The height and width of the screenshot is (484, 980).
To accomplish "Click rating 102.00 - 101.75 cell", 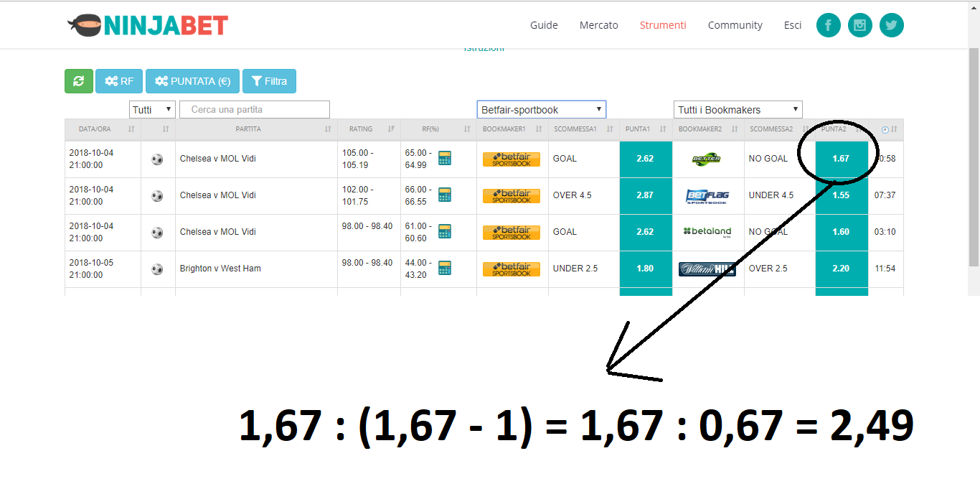I will [369, 195].
